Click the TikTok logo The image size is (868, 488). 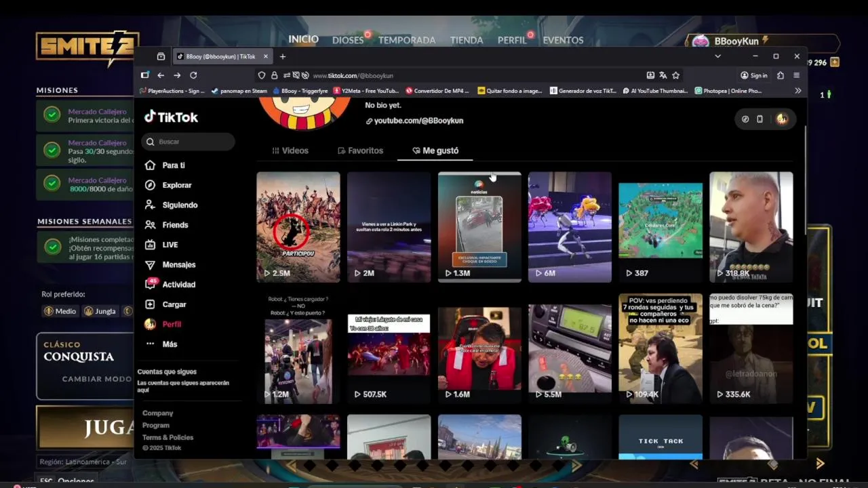[171, 117]
